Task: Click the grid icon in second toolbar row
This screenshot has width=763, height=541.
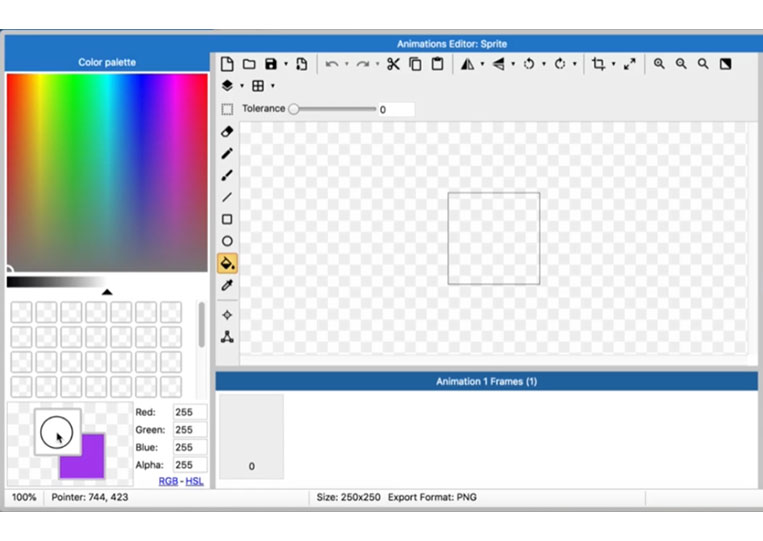Action: [x=258, y=86]
